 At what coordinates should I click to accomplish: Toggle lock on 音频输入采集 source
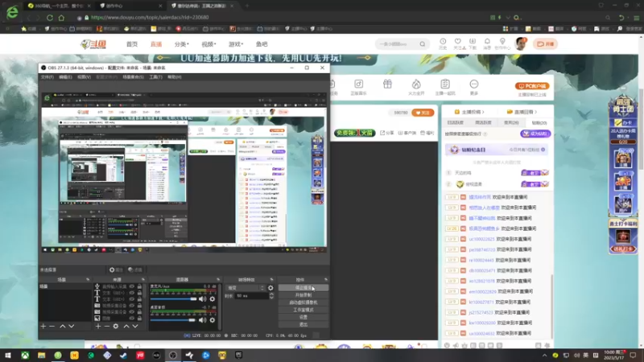(x=139, y=286)
